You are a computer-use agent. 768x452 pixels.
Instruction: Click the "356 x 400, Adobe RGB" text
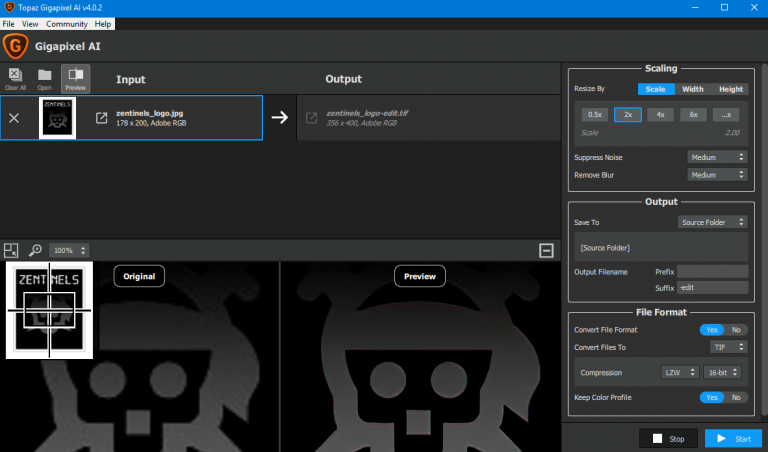point(361,123)
